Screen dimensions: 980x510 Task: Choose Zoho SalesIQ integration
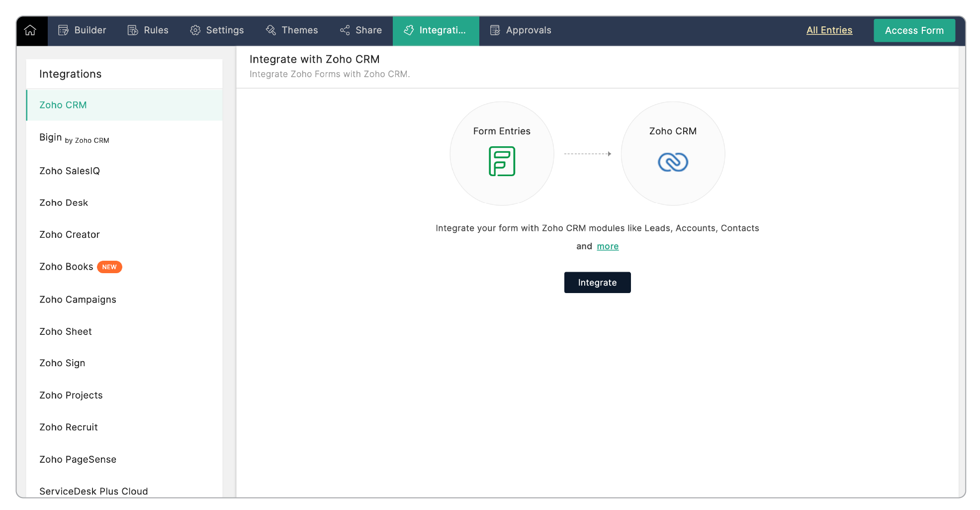click(x=124, y=171)
